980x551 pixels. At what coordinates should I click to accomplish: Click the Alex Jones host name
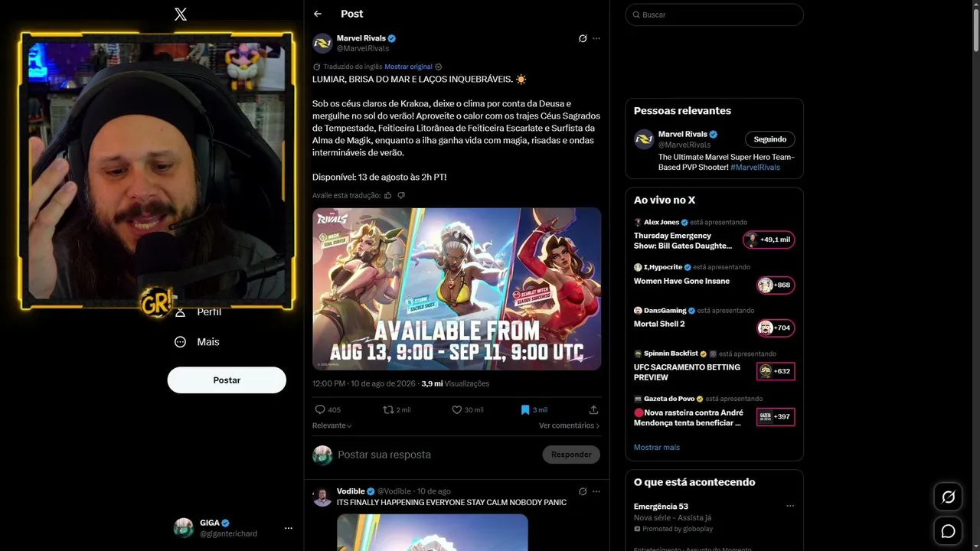(661, 222)
